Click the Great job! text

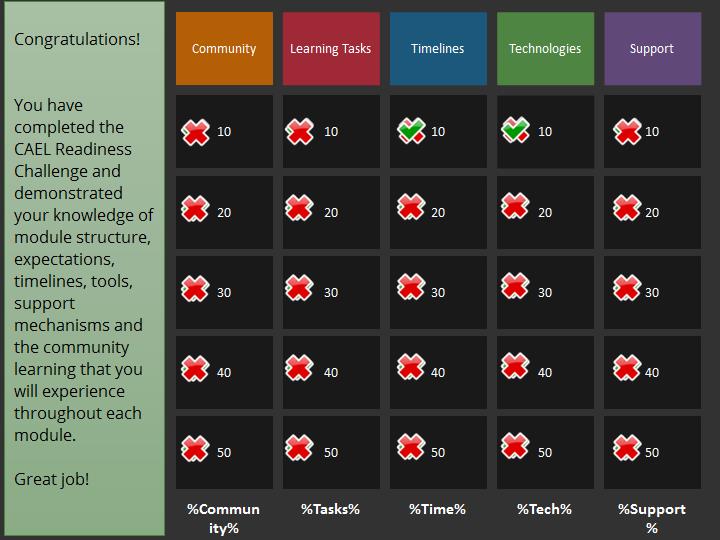tap(51, 479)
